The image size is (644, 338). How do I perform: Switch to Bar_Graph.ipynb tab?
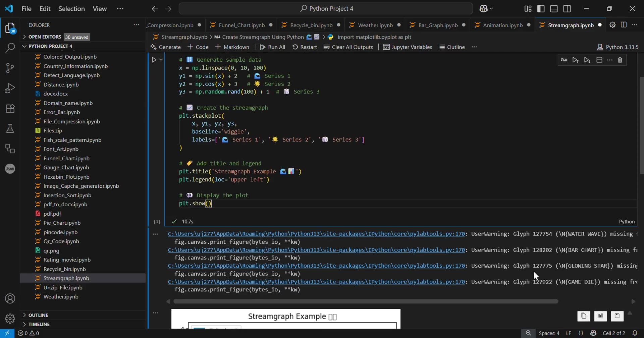tap(438, 25)
